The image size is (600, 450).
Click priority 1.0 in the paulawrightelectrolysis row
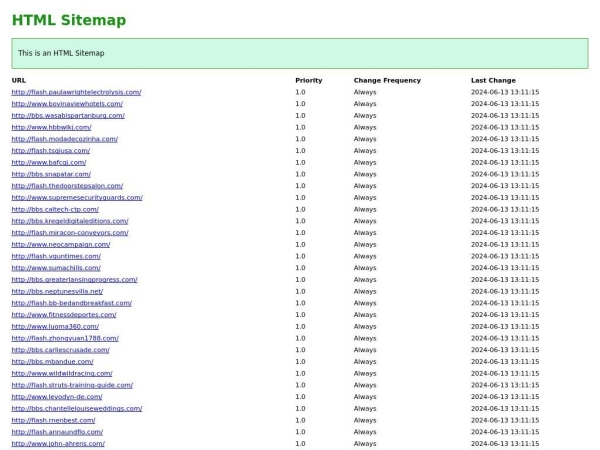click(300, 92)
